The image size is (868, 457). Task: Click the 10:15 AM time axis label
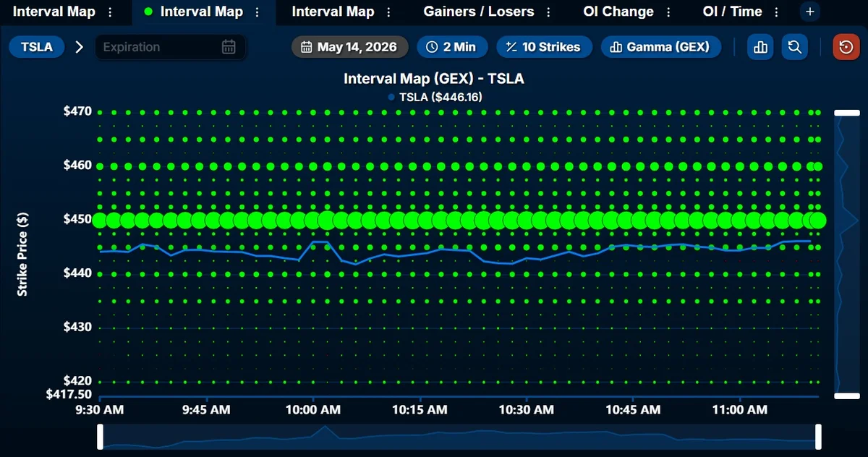420,410
